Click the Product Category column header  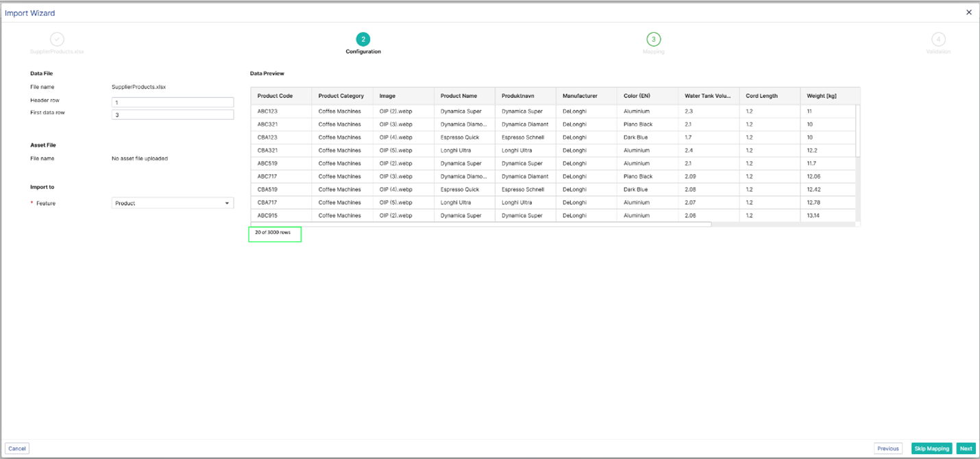coord(342,96)
